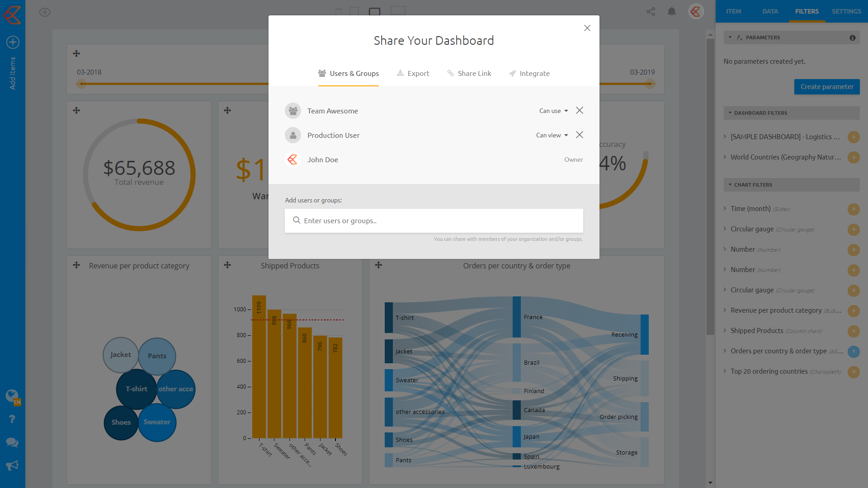Remove Production User from sharing list

click(x=579, y=135)
